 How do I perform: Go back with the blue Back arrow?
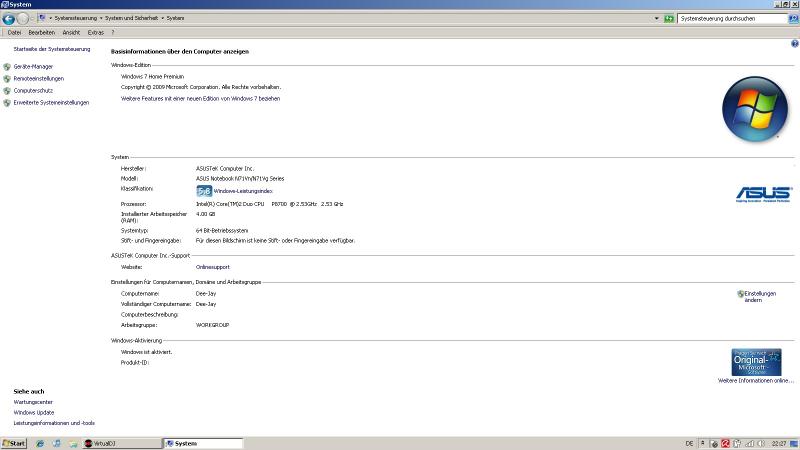coord(9,19)
